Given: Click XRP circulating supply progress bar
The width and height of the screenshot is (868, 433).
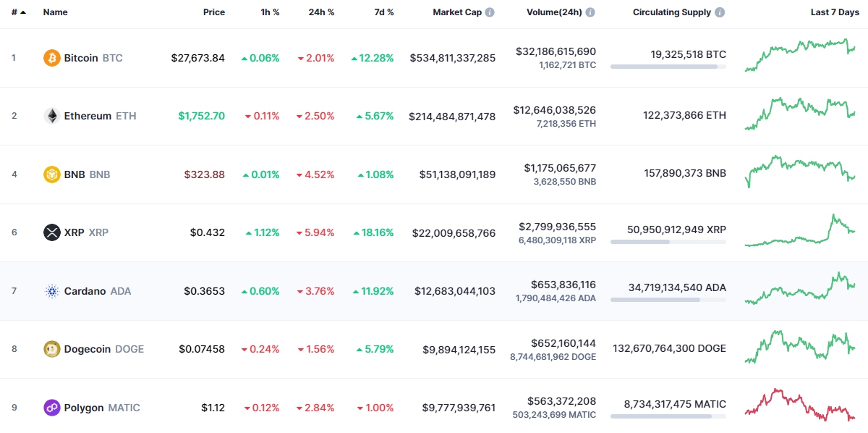Looking at the screenshot, I should 668,242.
